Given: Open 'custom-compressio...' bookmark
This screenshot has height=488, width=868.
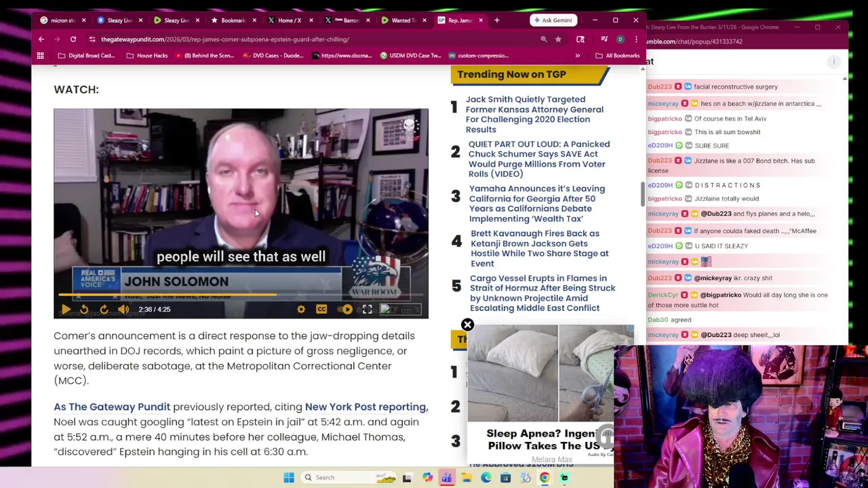Looking at the screenshot, I should click(x=477, y=56).
